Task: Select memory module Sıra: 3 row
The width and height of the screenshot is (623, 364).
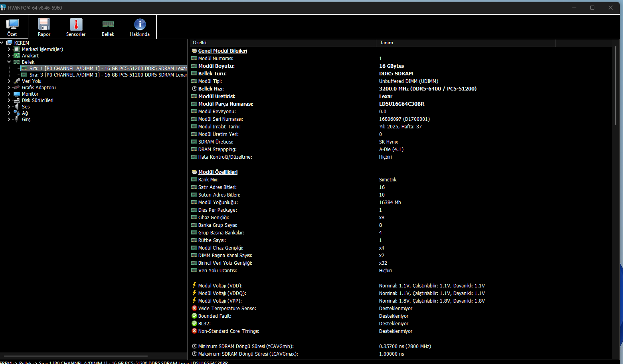Action: [x=104, y=75]
